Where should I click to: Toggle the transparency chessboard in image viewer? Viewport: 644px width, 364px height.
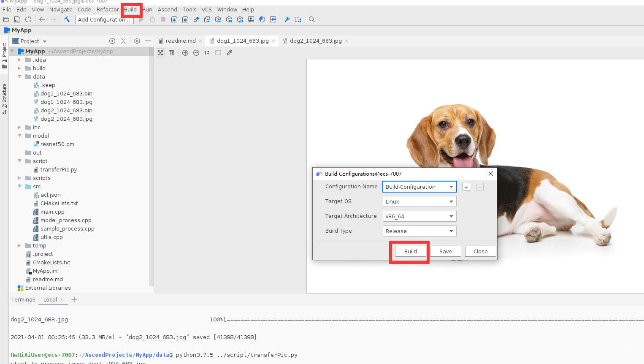160,53
